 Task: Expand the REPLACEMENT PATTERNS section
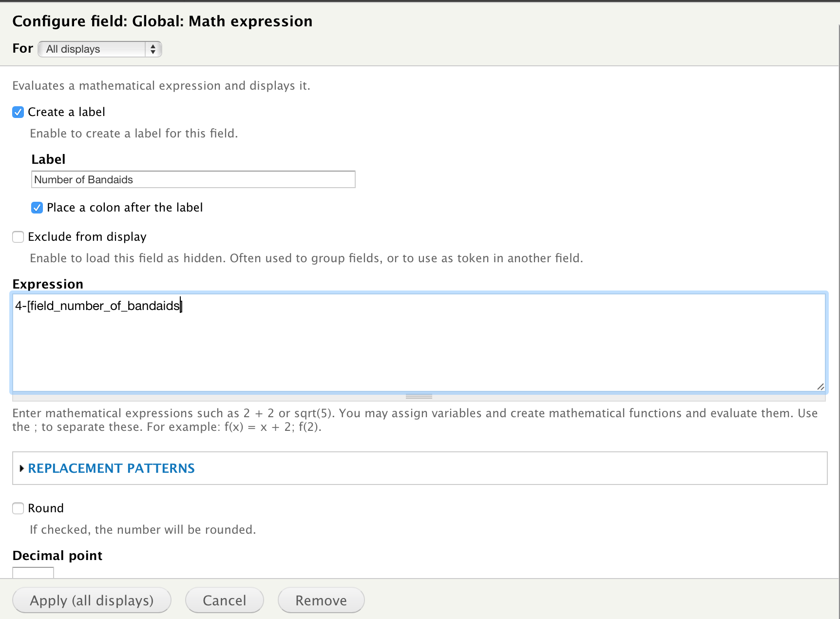(111, 468)
